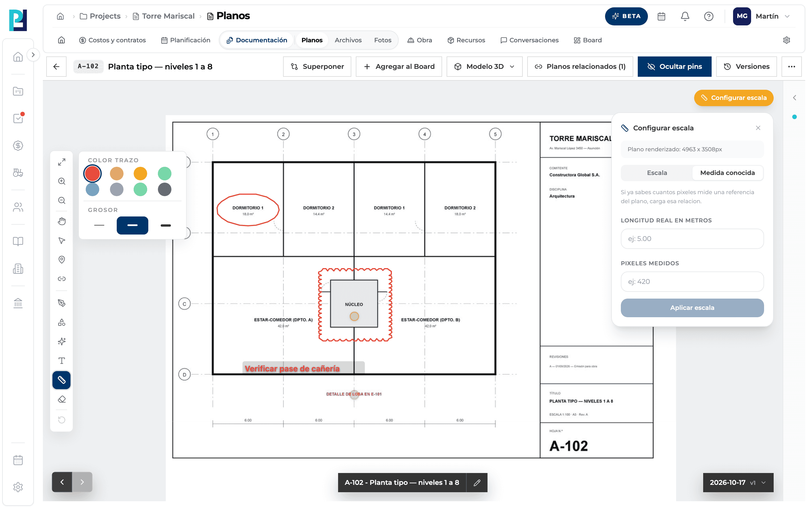Open the 2026-10-17 v1 version dropdown

point(738,483)
